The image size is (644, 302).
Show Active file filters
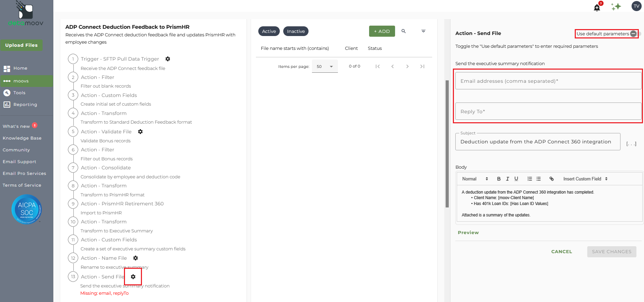coord(269,31)
